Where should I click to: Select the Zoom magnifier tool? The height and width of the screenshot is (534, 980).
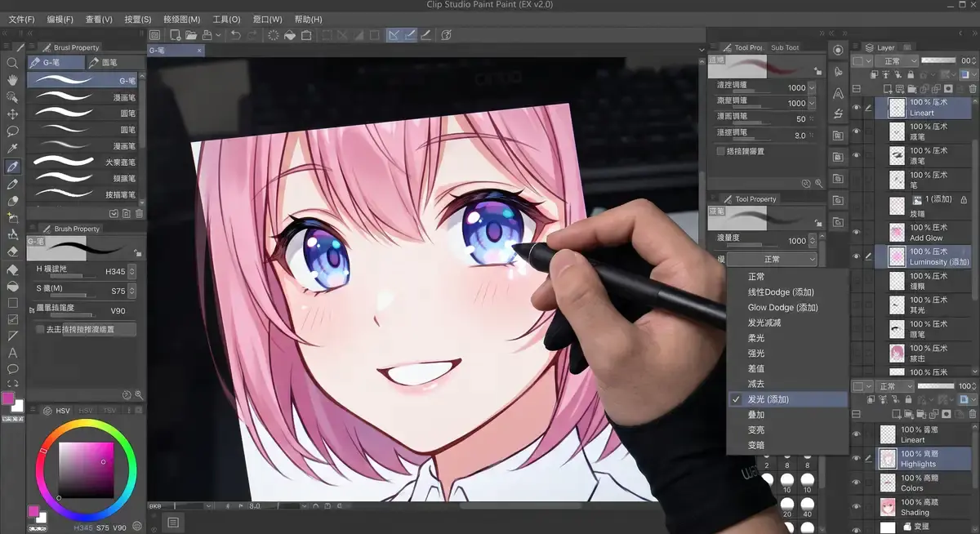(x=12, y=63)
